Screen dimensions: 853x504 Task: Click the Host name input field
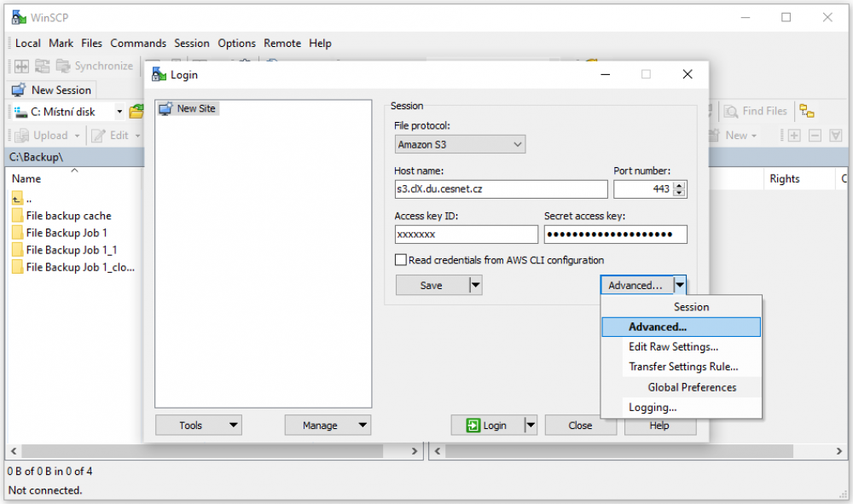click(x=501, y=189)
